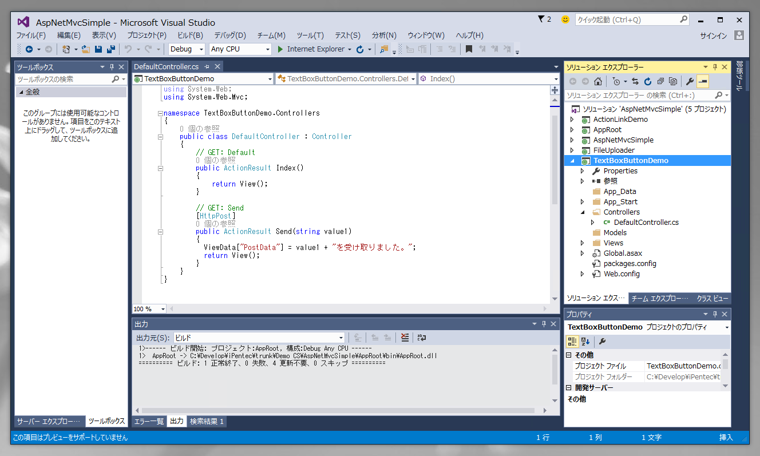The image size is (760, 456).
Task: Toggle the Output panel auto-hide pin
Action: pos(544,324)
